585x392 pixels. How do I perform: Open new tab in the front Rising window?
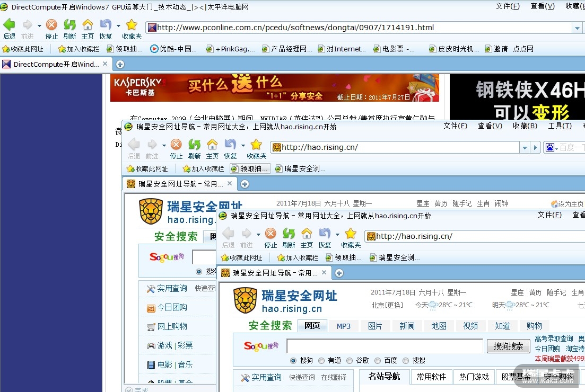click(x=339, y=273)
